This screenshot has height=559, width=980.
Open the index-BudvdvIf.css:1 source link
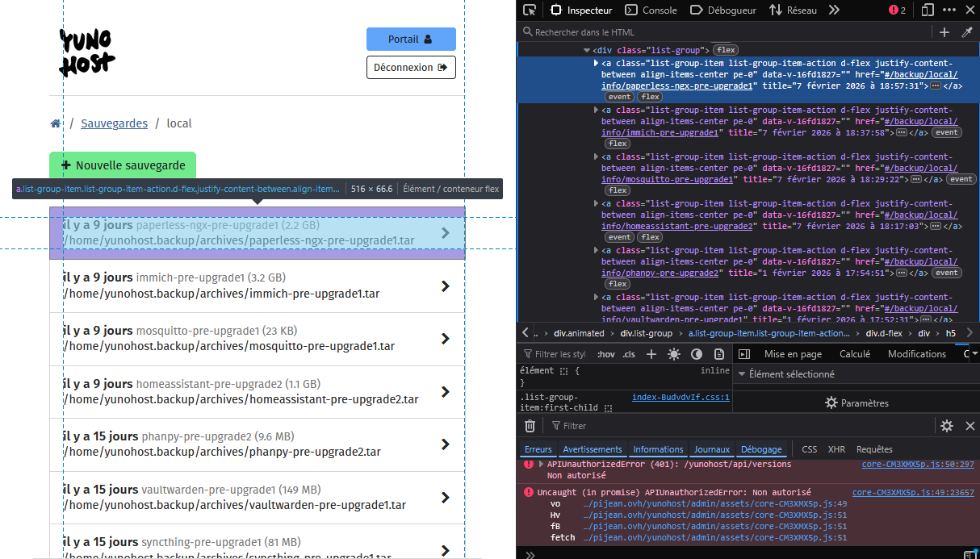pyautogui.click(x=680, y=397)
